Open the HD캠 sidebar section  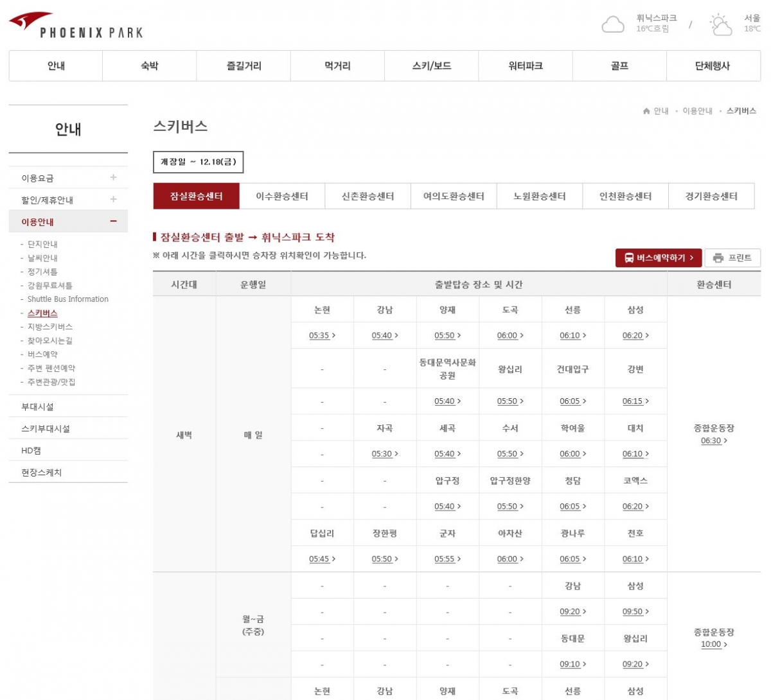(x=68, y=451)
